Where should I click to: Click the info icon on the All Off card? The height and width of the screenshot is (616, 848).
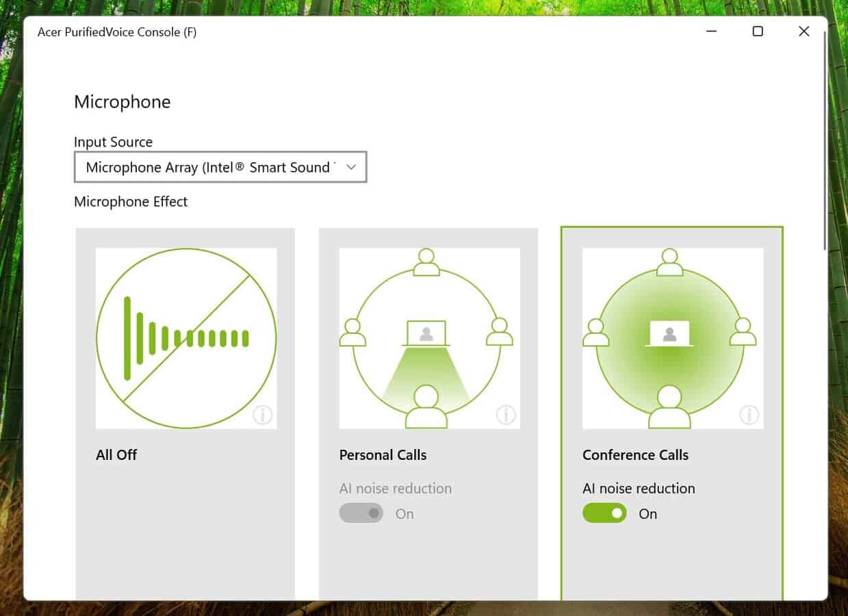(x=263, y=415)
